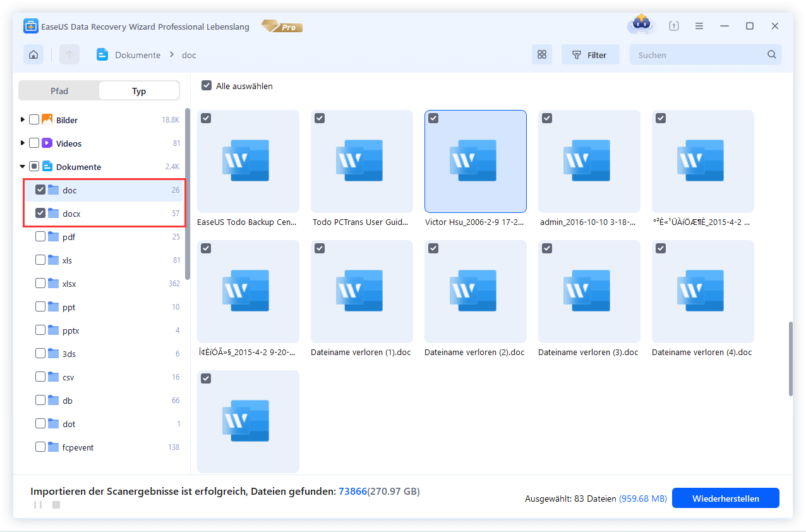
Task: Click the file grid vertical scrollbar
Action: tap(790, 359)
